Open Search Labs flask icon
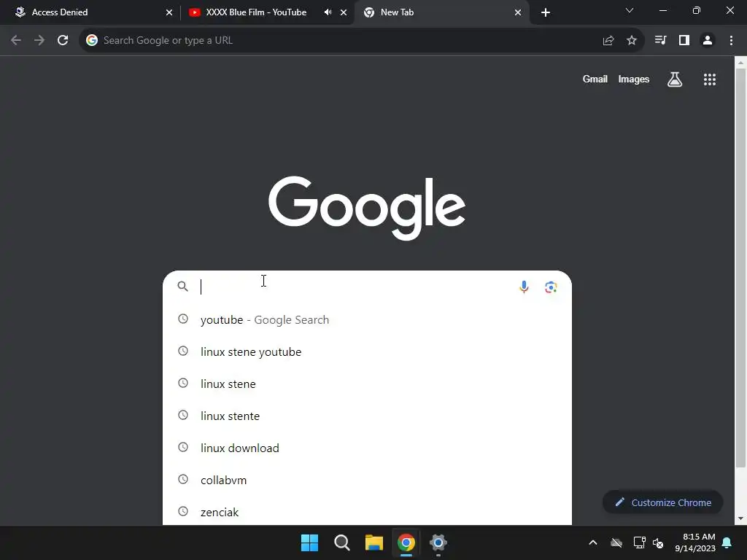 click(x=675, y=79)
